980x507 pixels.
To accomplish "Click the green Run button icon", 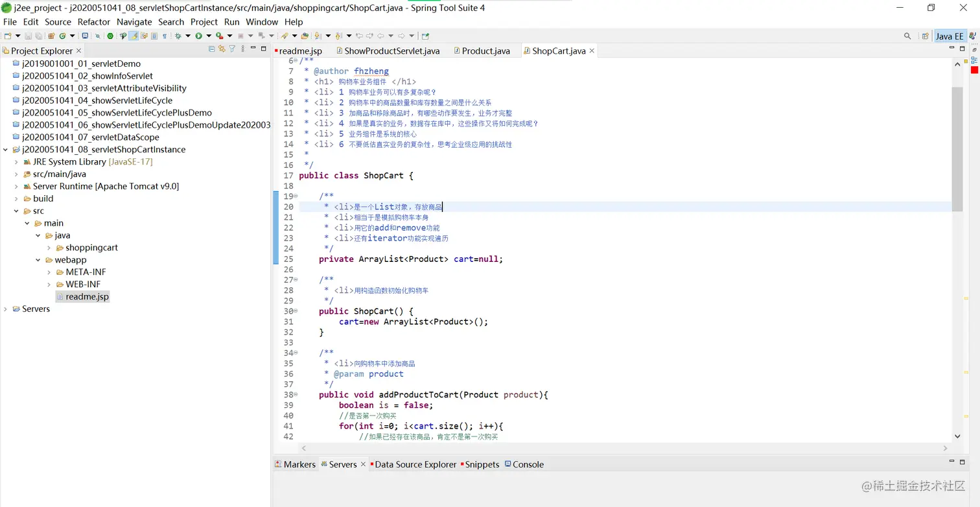I will [198, 36].
